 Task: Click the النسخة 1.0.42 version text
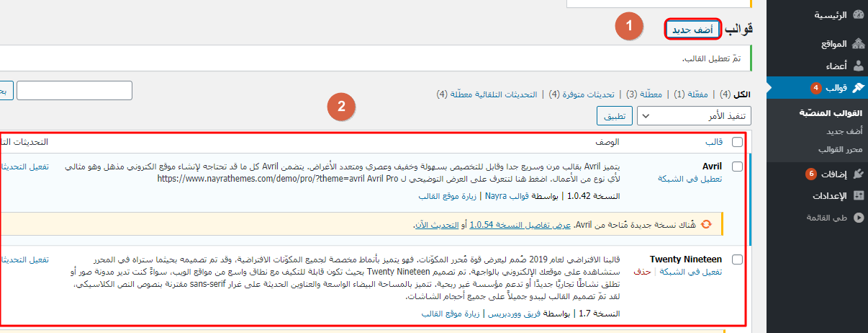click(x=594, y=196)
